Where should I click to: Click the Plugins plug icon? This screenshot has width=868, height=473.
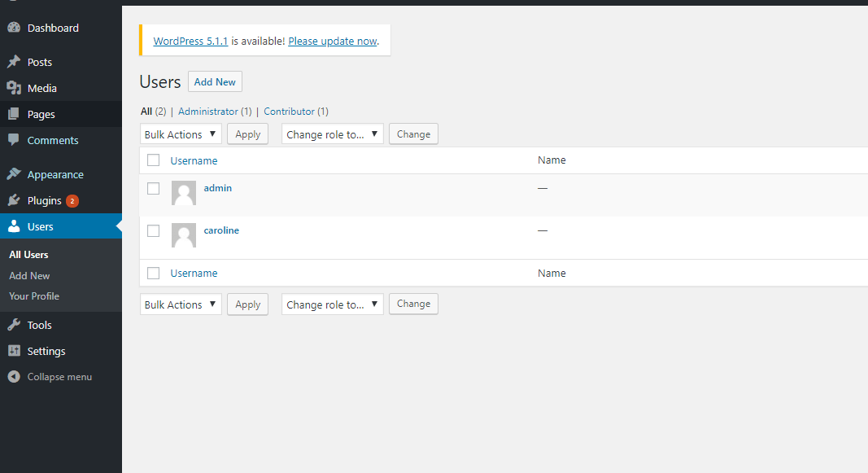14,200
